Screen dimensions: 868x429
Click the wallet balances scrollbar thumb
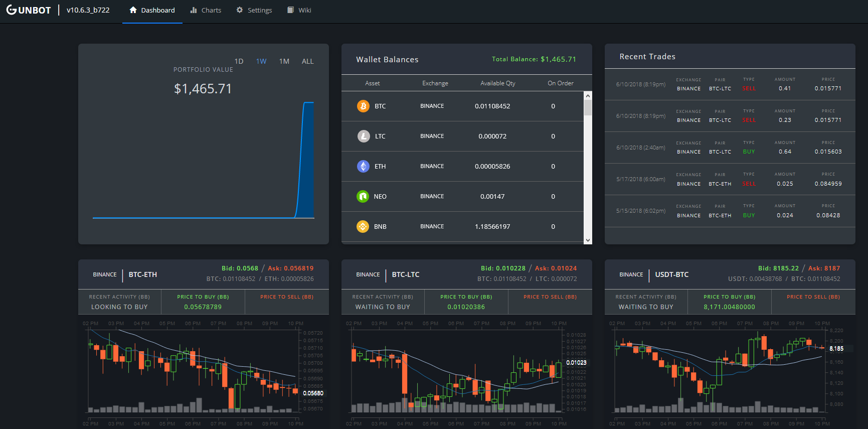(x=588, y=108)
